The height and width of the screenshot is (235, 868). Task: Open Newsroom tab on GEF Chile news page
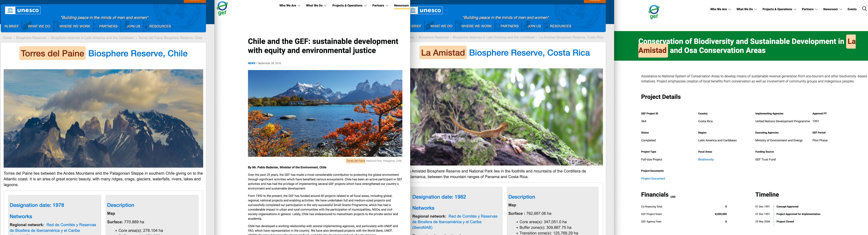point(401,5)
